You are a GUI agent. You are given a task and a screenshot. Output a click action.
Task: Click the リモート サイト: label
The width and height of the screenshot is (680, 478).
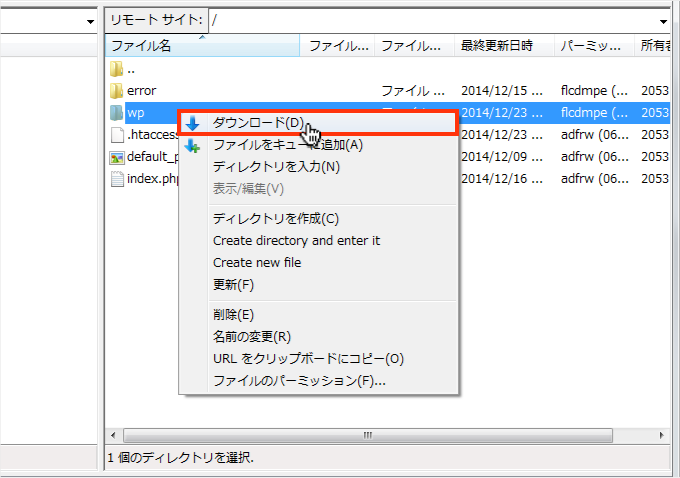click(x=156, y=20)
